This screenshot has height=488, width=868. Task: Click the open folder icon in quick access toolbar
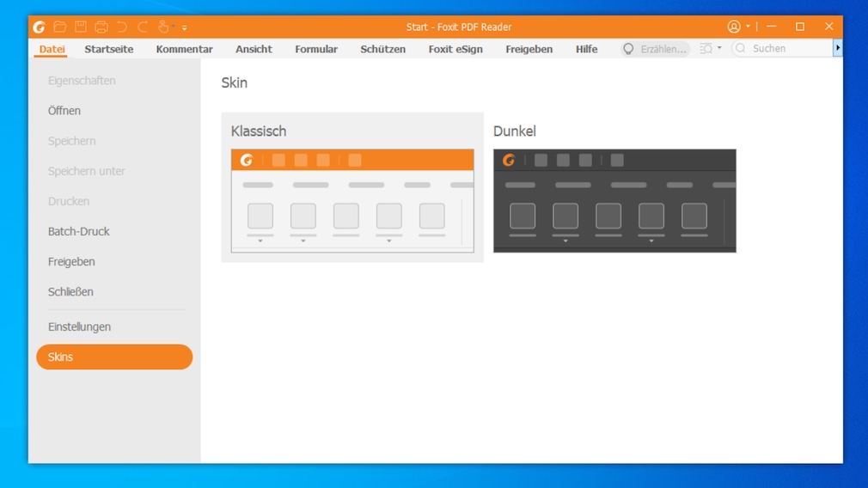[59, 27]
